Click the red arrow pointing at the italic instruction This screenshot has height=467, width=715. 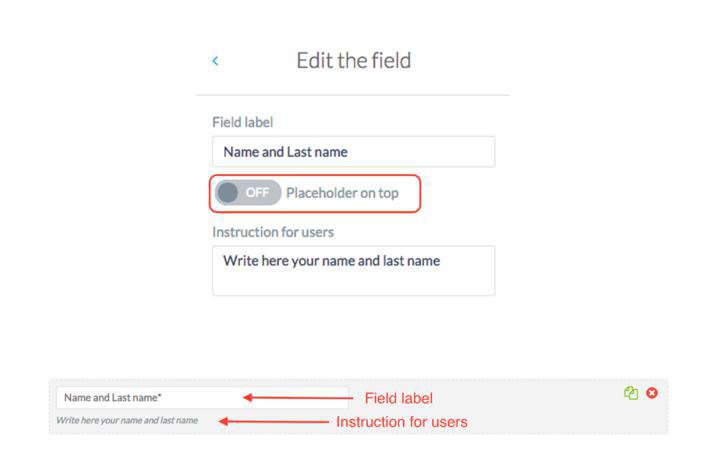click(x=274, y=421)
